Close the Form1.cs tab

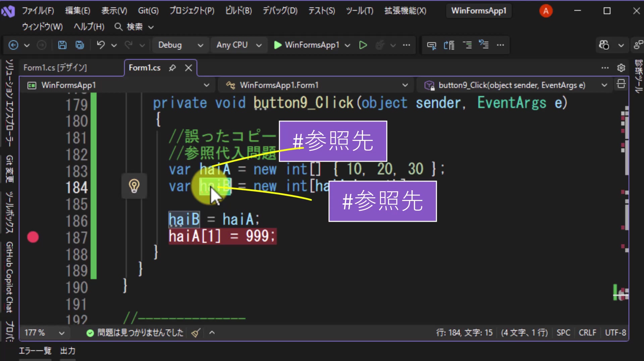pyautogui.click(x=189, y=68)
